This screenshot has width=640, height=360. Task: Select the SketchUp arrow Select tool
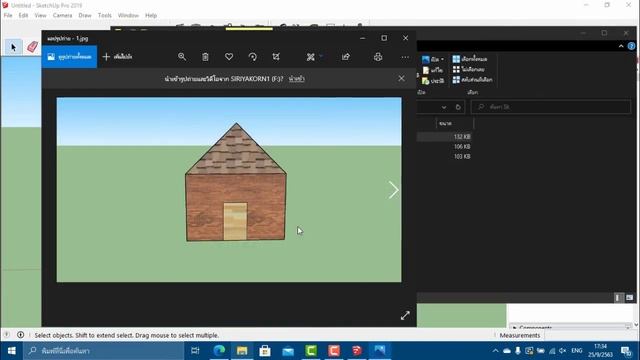coord(13,47)
